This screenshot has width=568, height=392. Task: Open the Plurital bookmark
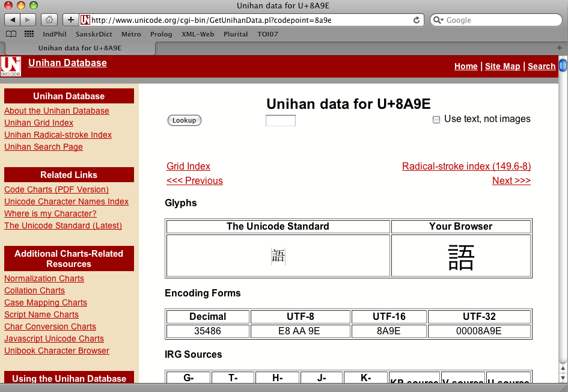235,34
